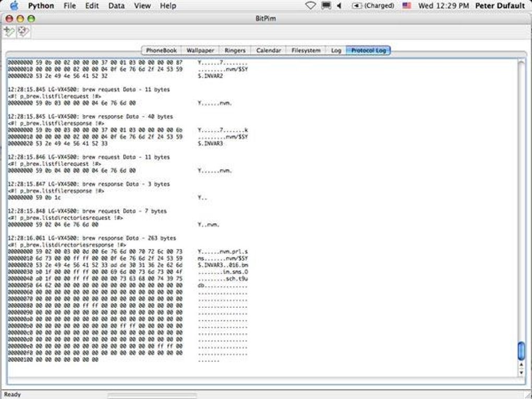Select the Protocol Log tab
The image size is (532, 399).
coord(368,50)
